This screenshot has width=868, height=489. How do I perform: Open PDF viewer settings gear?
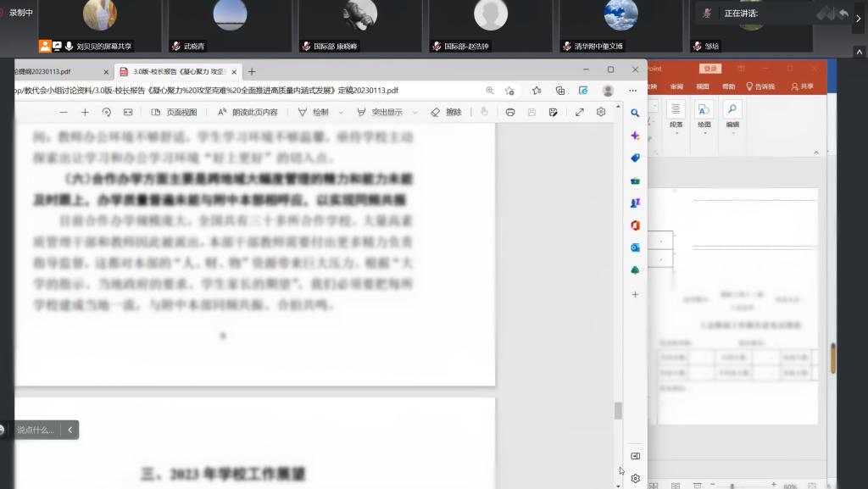[601, 112]
